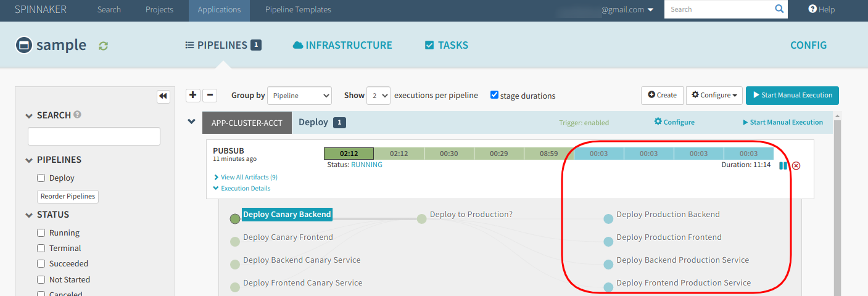
Task: Switch to the PIPELINES tab
Action: [223, 45]
